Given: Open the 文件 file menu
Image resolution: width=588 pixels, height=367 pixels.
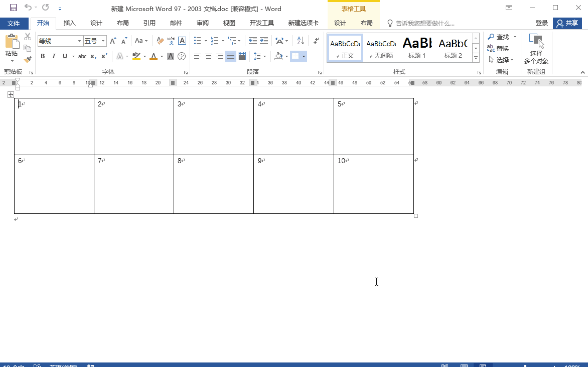Looking at the screenshot, I should tap(14, 23).
